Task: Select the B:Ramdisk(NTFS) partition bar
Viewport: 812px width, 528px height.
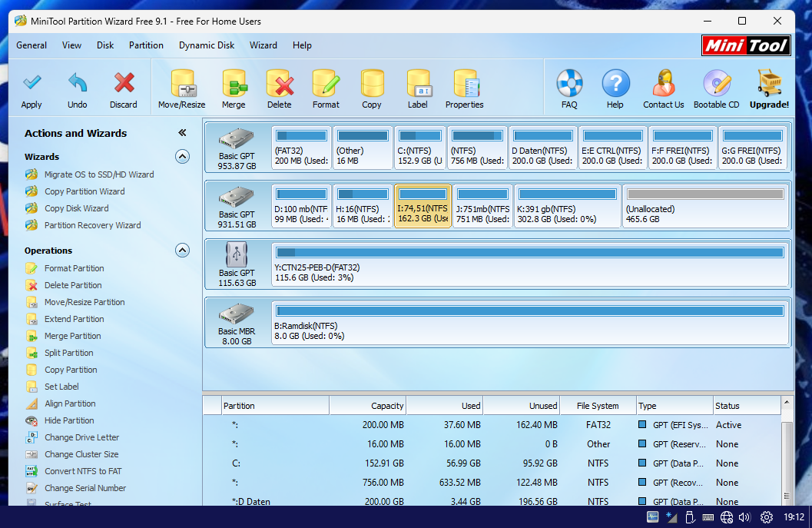Action: pos(529,324)
